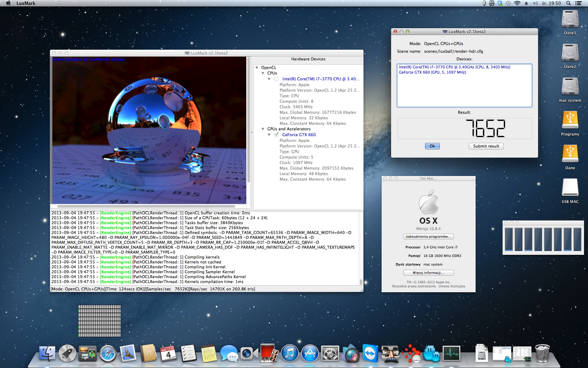Click Uaktualnienia programów button

point(428,236)
